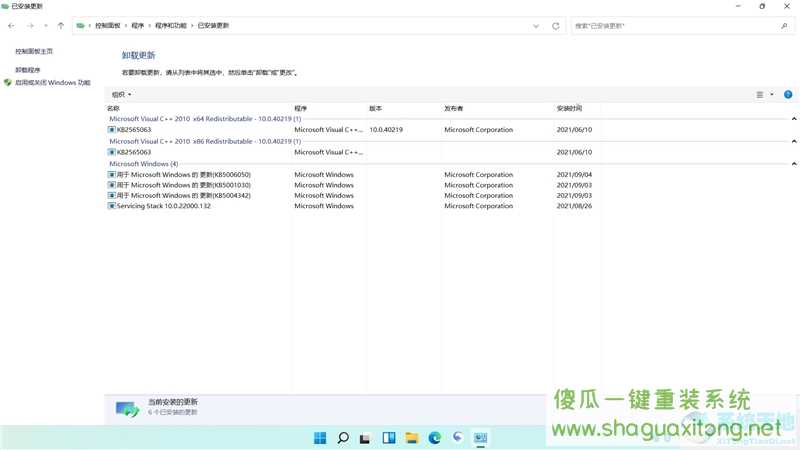Screen dimensions: 800x450
Task: Click the icon beside Servicing Stack entry
Action: coord(112,206)
